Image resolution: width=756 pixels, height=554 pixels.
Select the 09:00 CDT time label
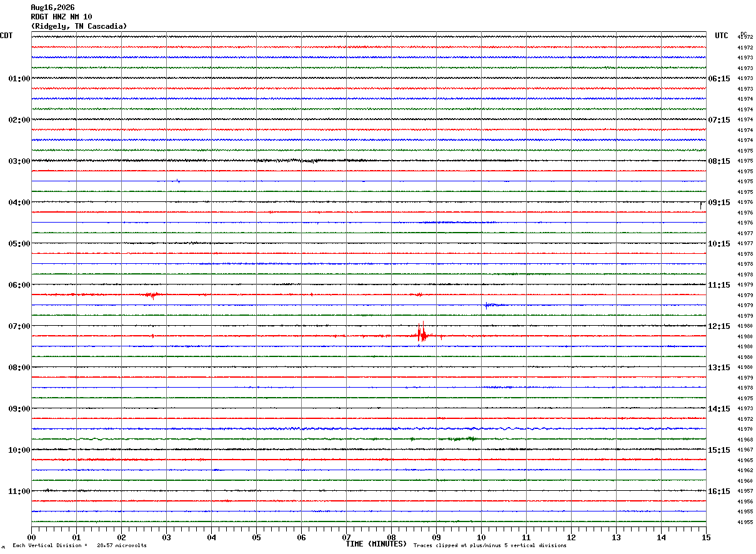(19, 409)
